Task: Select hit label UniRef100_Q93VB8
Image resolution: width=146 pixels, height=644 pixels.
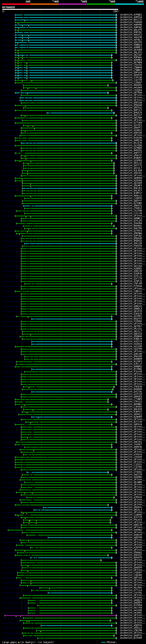Action: [x=131, y=50]
